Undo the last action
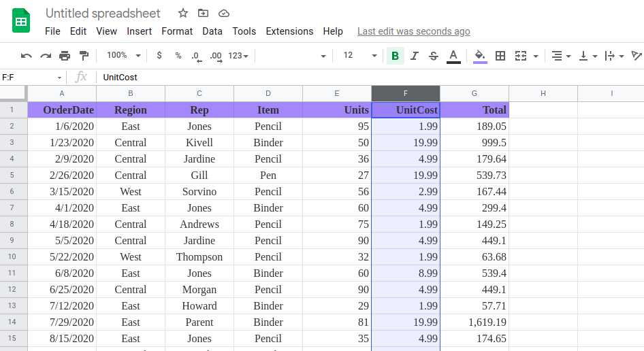This screenshot has width=644, height=351. point(27,56)
